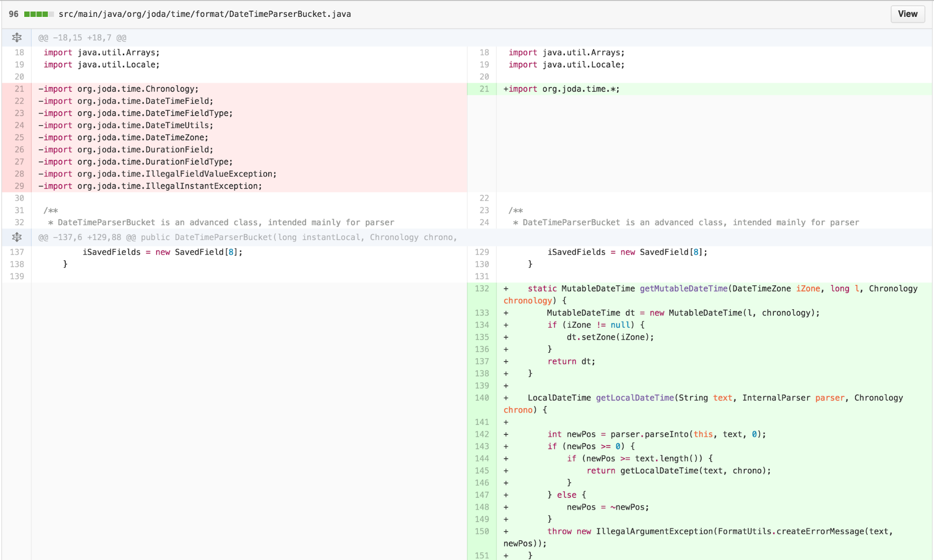
Task: Click line number 25 on the removed side
Action: coord(19,137)
